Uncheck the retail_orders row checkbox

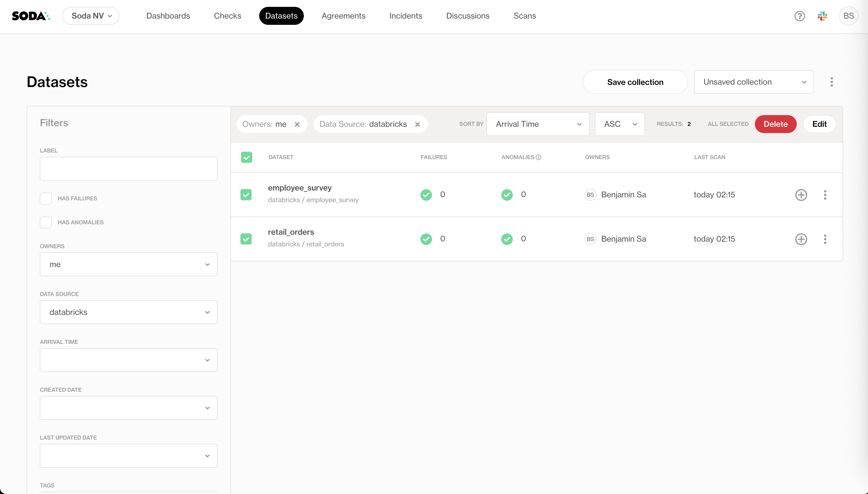(x=246, y=239)
